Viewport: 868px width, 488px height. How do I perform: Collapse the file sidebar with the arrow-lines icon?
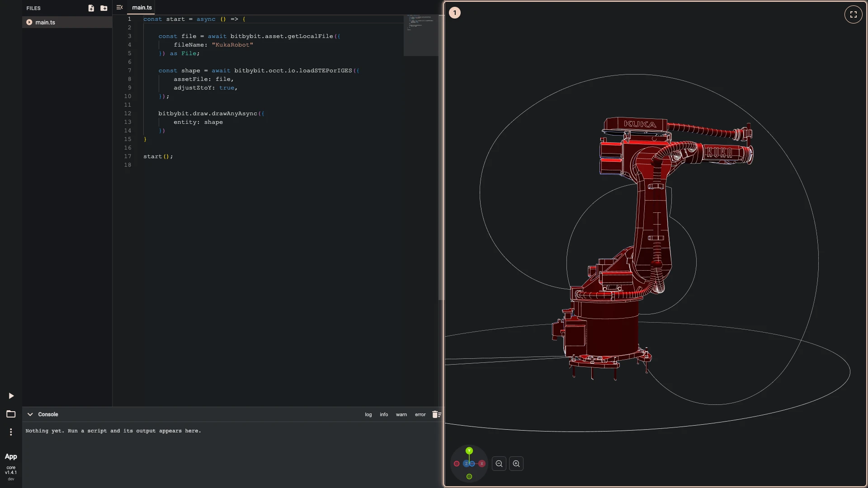click(120, 7)
